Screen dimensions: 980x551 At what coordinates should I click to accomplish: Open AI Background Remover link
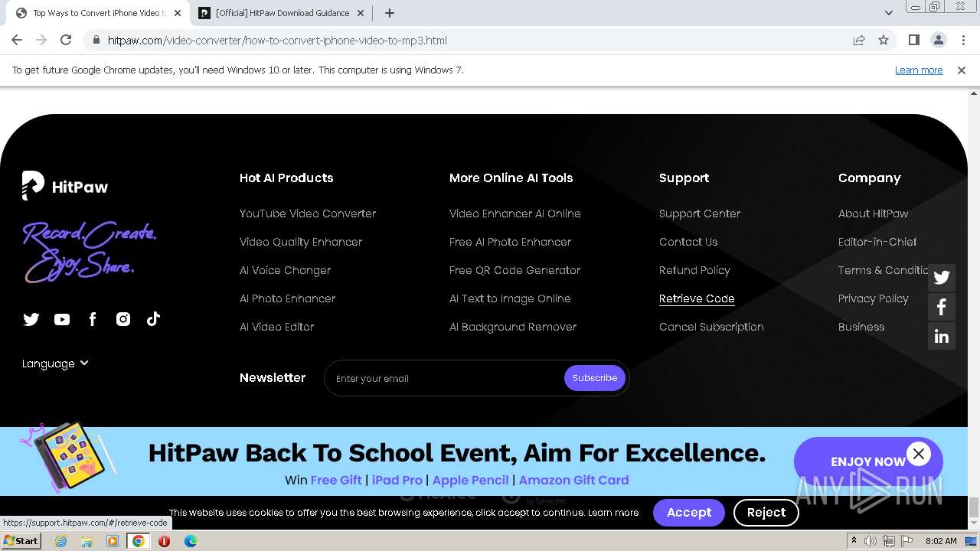pyautogui.click(x=513, y=327)
